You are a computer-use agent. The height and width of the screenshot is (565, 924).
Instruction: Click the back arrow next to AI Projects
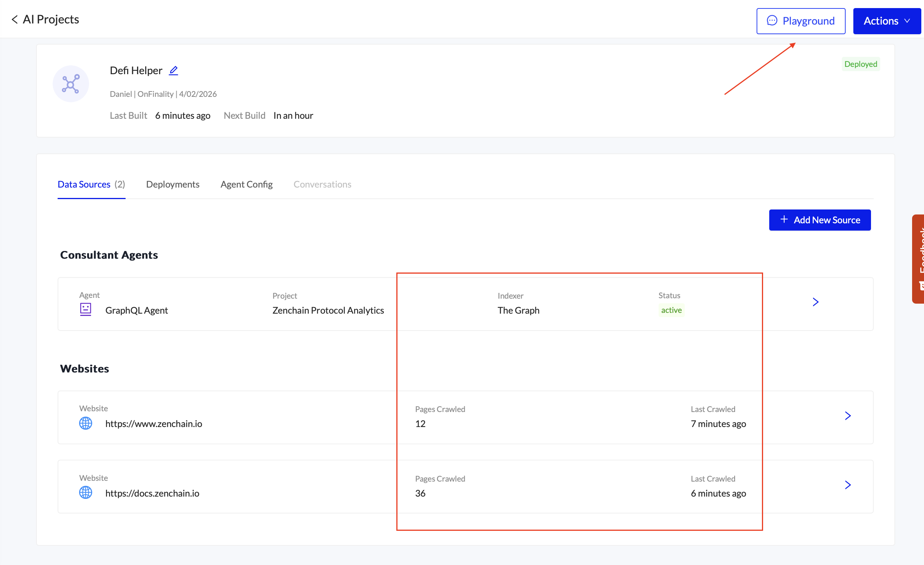15,20
